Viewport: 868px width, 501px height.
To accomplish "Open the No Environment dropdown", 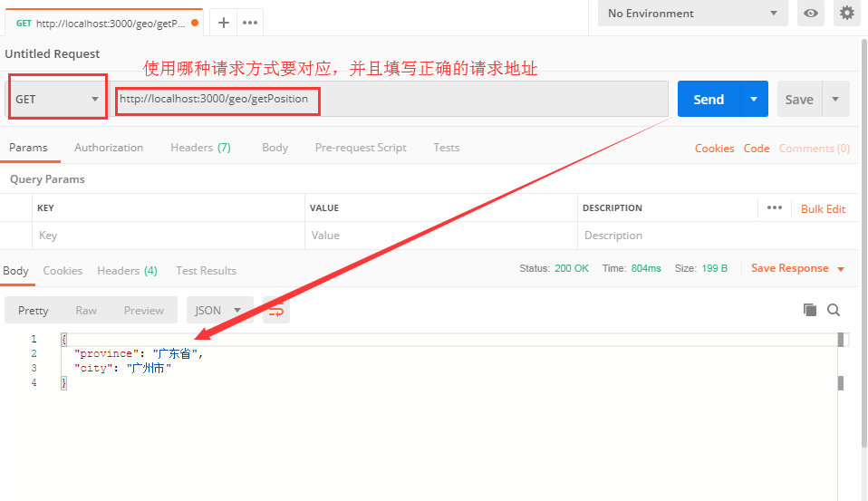I will point(692,14).
